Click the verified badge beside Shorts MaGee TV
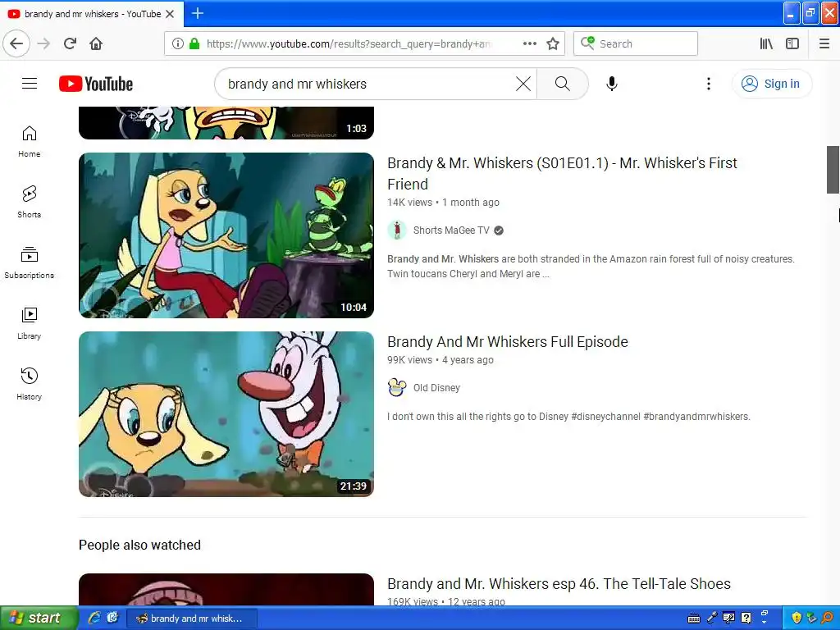The width and height of the screenshot is (840, 630). coord(499,231)
